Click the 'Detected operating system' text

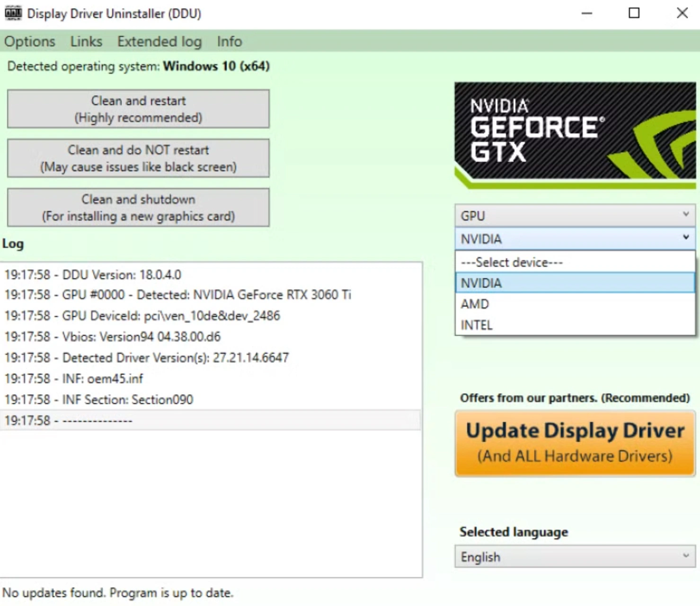[x=138, y=66]
